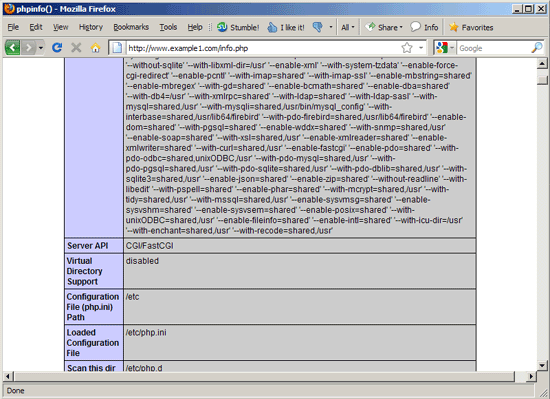
Task: Click the StumbleUpon Stumble! button
Action: (238, 27)
